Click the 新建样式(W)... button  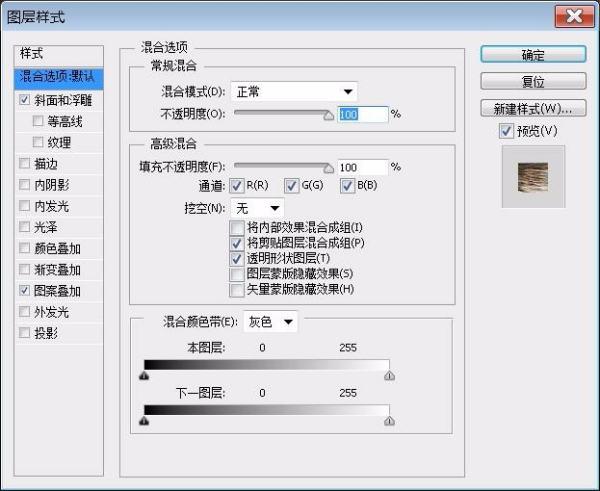532,108
